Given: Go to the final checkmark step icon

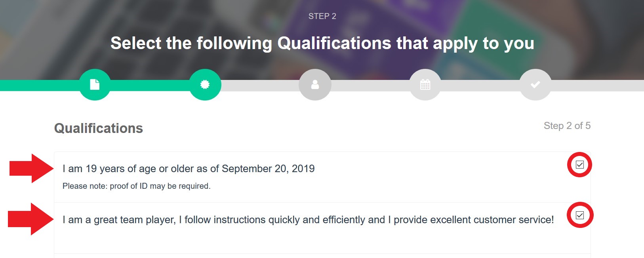Looking at the screenshot, I should 535,85.
